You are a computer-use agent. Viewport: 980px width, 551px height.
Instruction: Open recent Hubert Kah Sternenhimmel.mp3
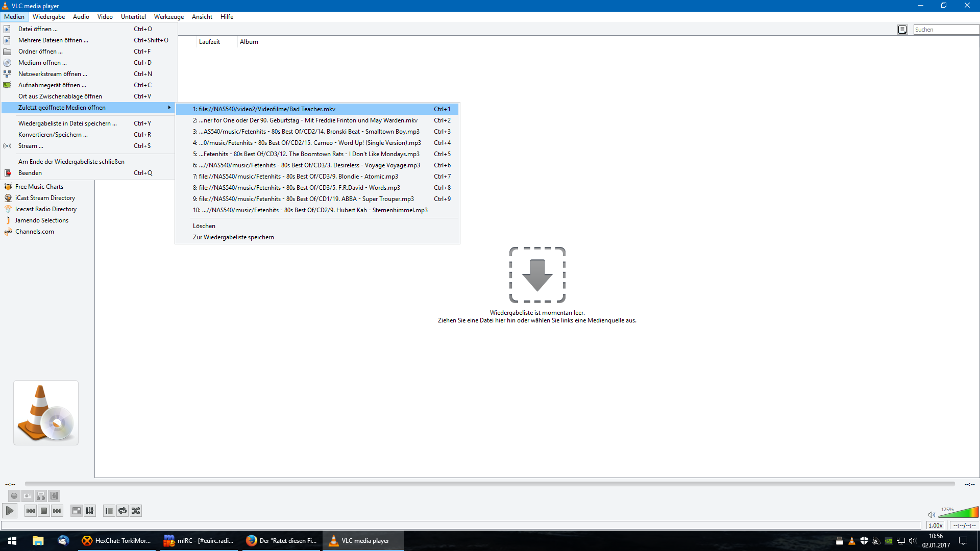pos(317,210)
